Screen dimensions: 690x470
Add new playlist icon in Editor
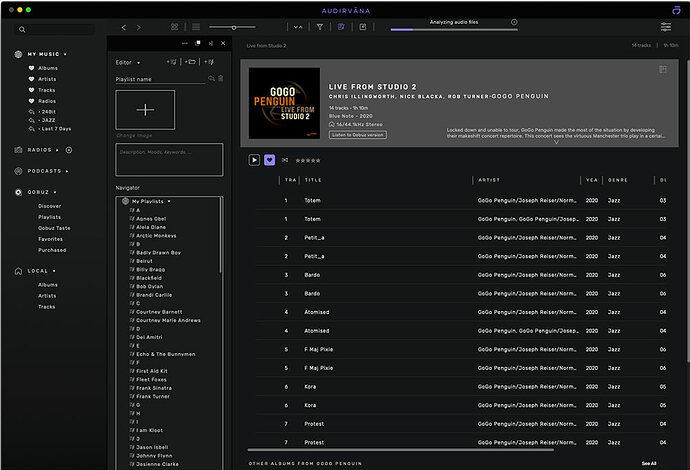click(x=171, y=62)
